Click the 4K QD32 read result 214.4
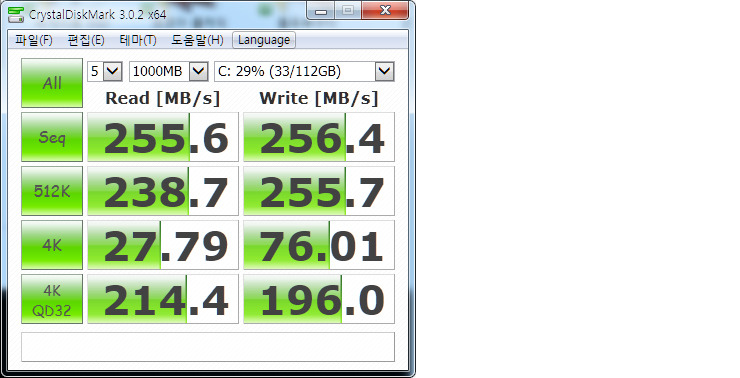 click(163, 299)
